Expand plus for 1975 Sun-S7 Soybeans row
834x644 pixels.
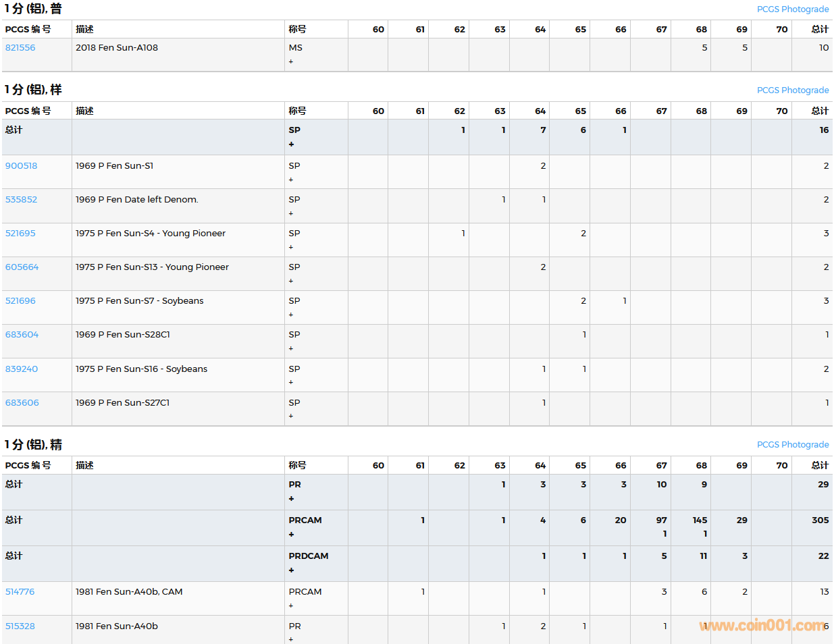(x=291, y=315)
